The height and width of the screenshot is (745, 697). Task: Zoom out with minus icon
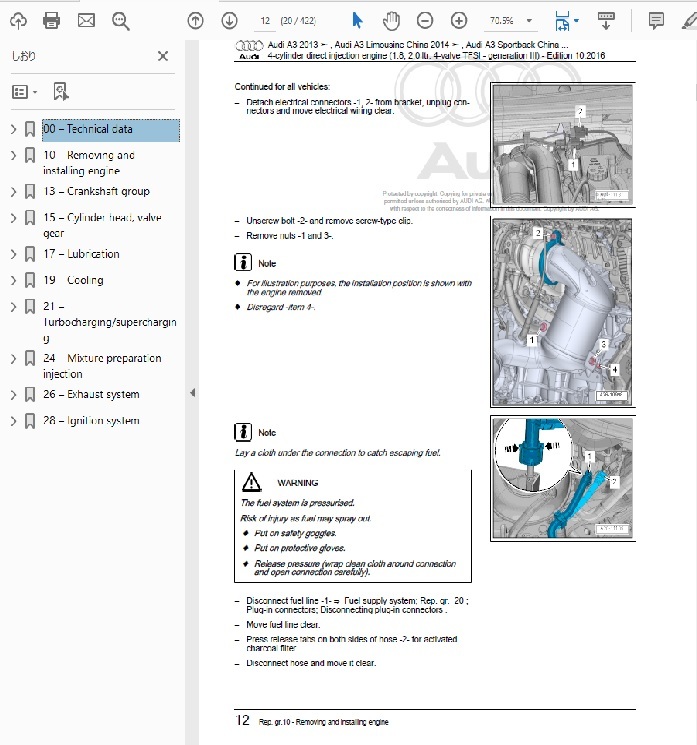[x=425, y=21]
